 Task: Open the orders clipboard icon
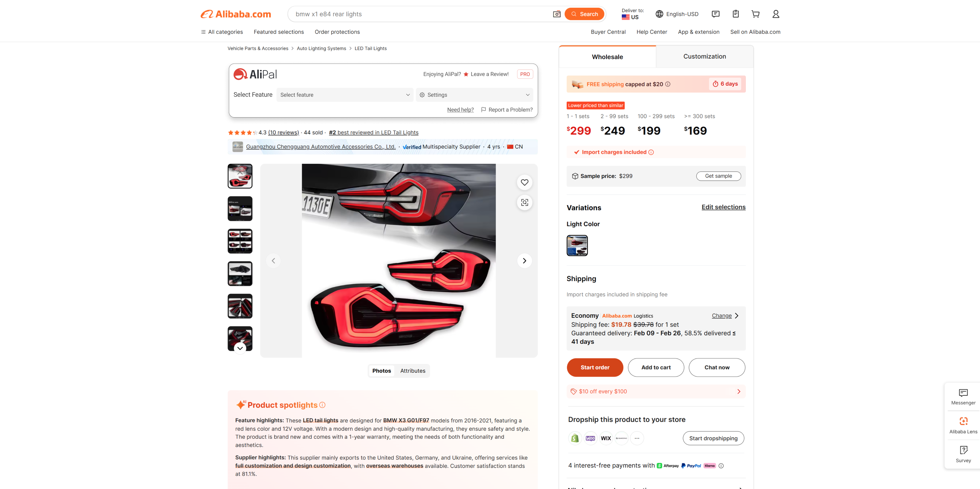(736, 14)
